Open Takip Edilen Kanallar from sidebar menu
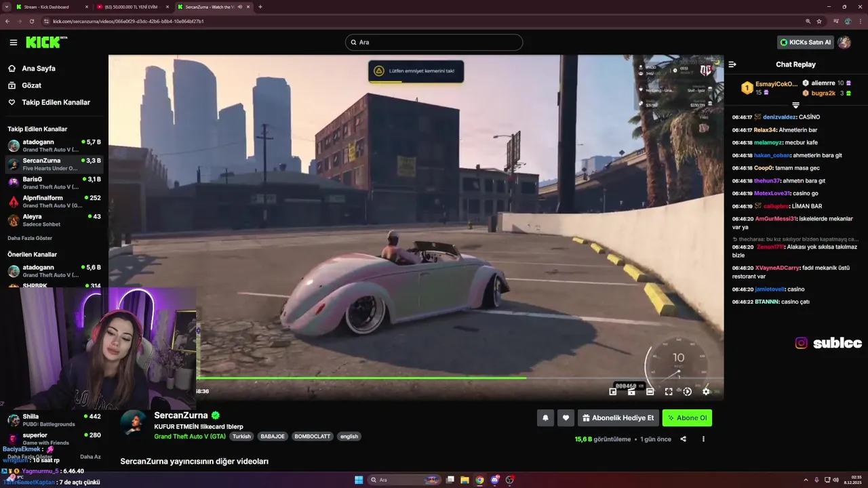The width and height of the screenshot is (868, 488). pos(49,102)
